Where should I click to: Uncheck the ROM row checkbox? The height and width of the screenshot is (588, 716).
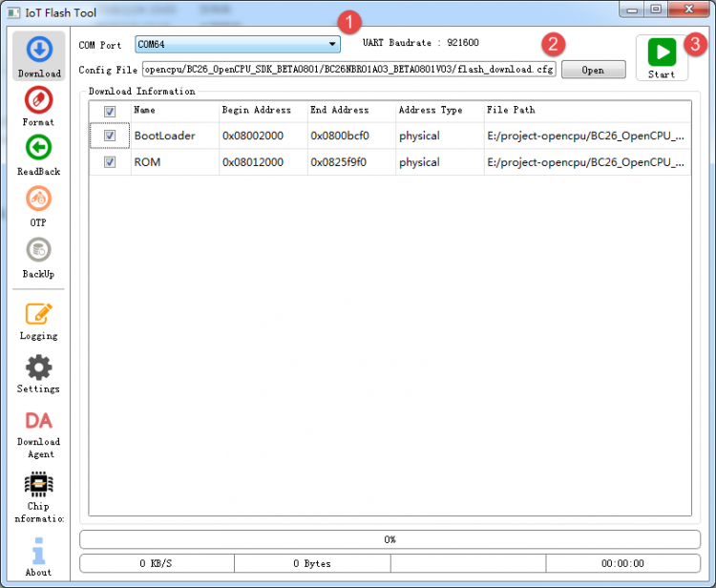(x=110, y=162)
